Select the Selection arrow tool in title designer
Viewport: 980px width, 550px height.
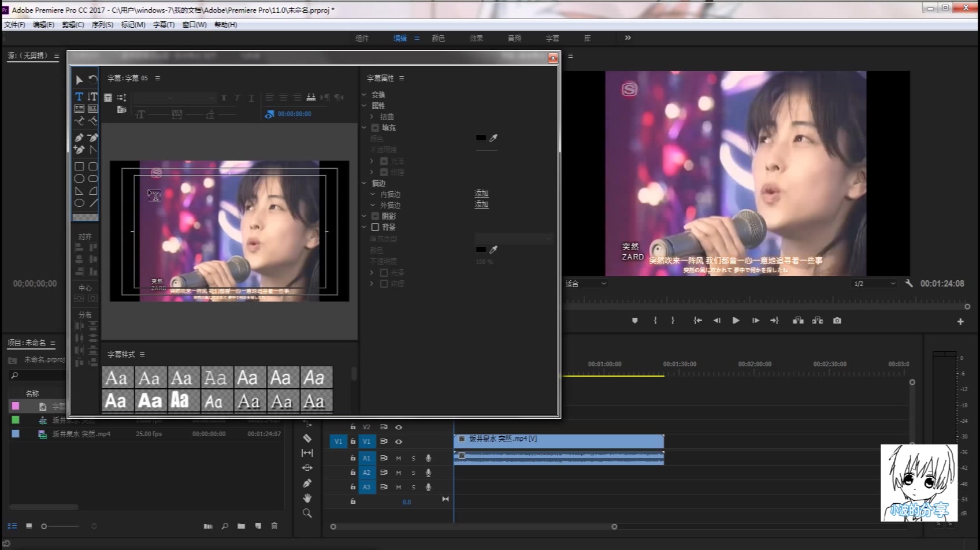click(x=79, y=80)
